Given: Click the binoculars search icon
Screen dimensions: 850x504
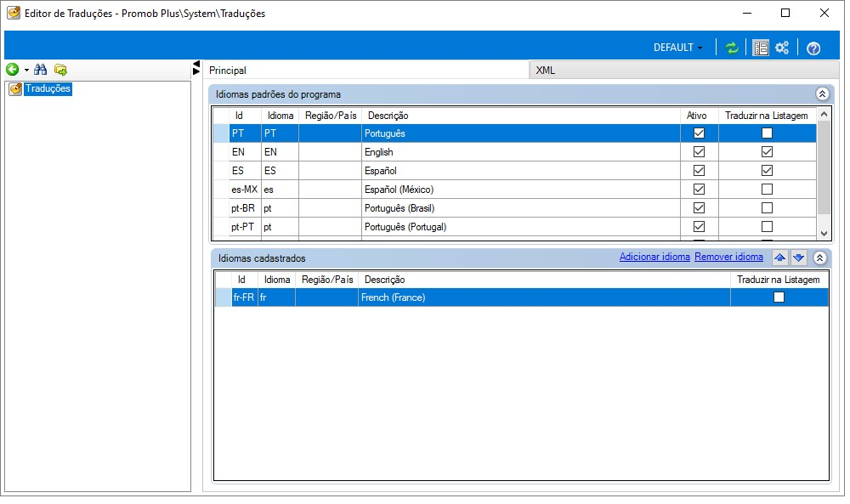Looking at the screenshot, I should 41,70.
